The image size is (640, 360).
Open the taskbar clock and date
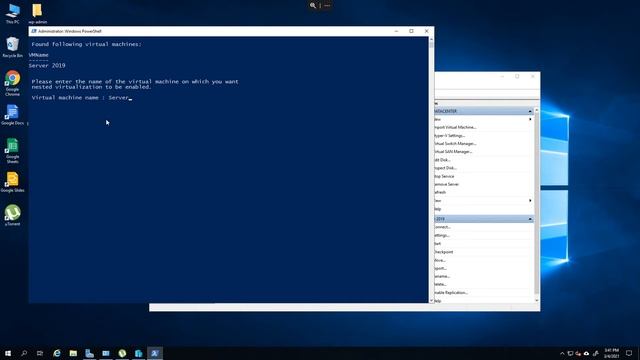(x=611, y=353)
